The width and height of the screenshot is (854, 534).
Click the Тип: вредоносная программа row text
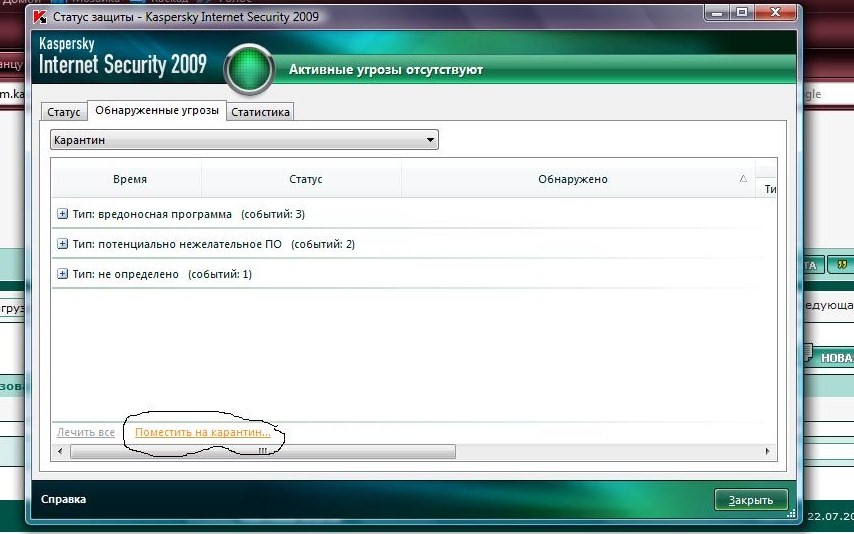point(188,214)
